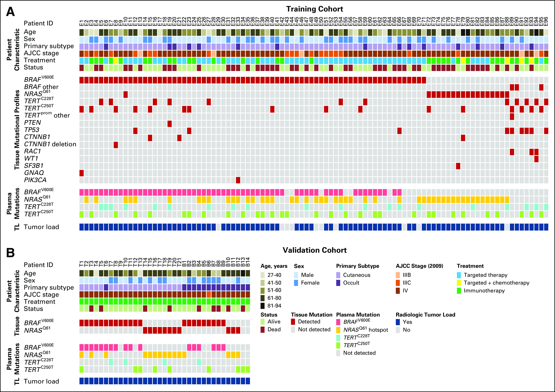Click the Dead status legend swatch

pos(263,329)
